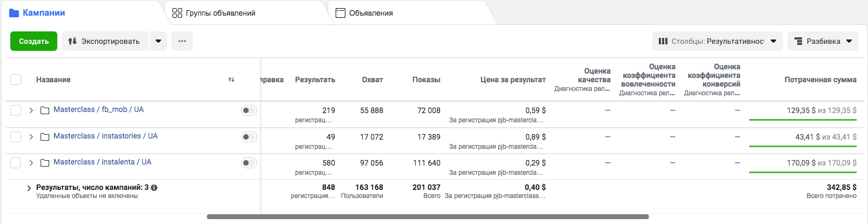
Task: Check the select-all checkbox in table header
Action: (16, 80)
